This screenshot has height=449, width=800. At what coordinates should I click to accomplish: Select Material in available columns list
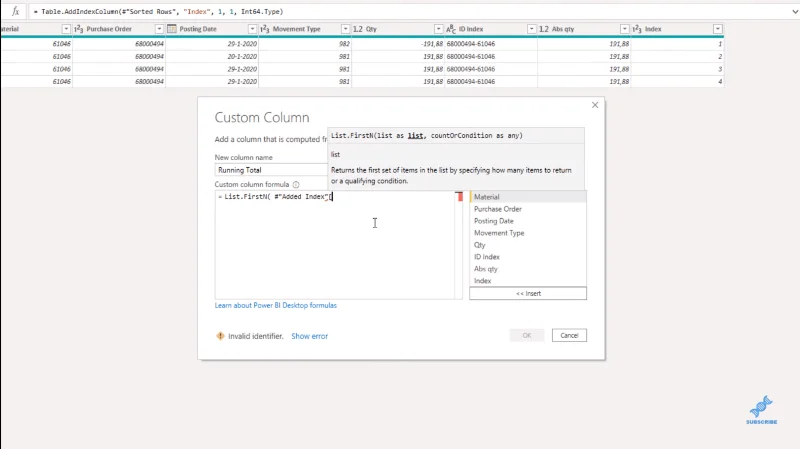tap(528, 197)
